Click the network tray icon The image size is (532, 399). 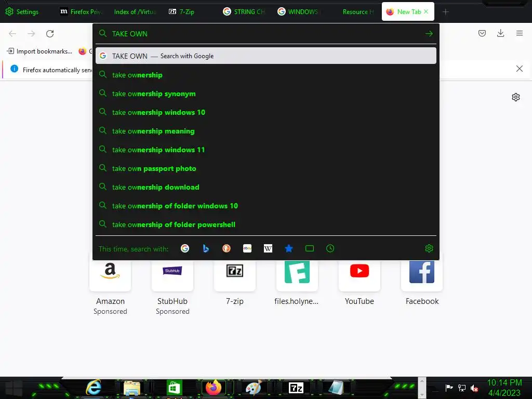[x=462, y=388]
